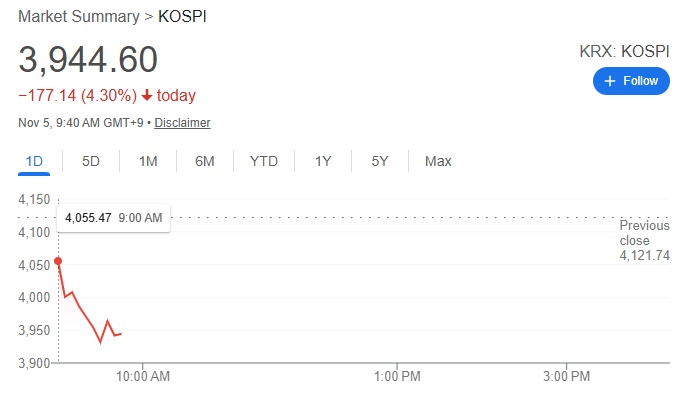Click the KRX: KOSPI ticker label
This screenshot has width=698, height=401.
[623, 50]
